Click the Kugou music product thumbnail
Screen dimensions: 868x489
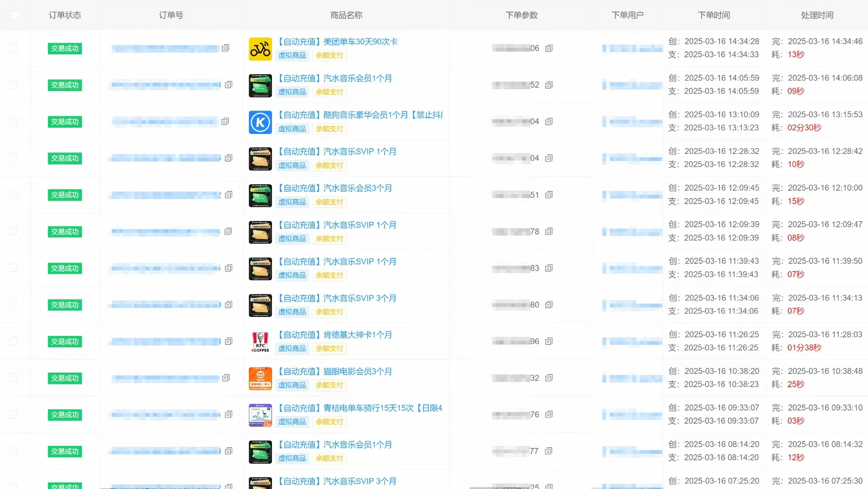(260, 122)
